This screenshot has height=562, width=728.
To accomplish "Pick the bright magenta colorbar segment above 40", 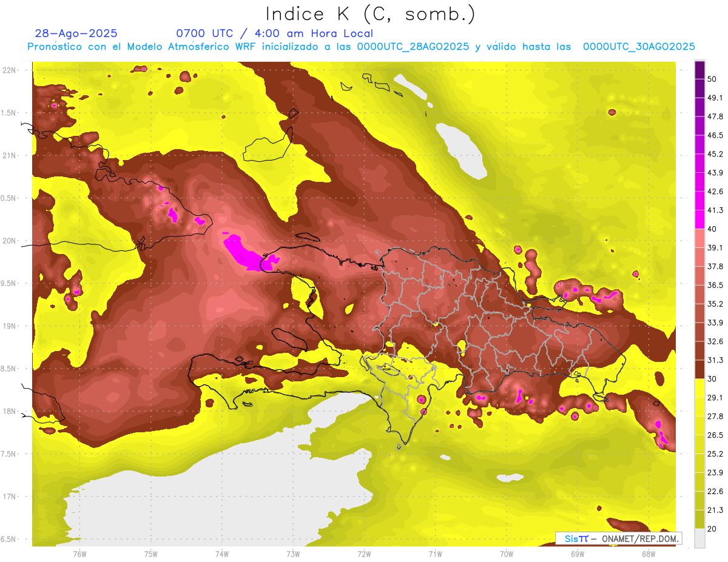I will (x=699, y=219).
